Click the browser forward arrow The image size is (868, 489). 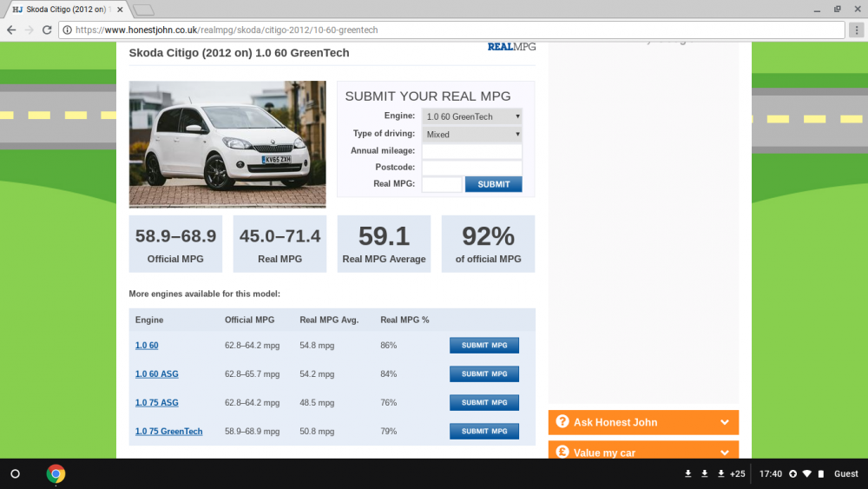[30, 30]
